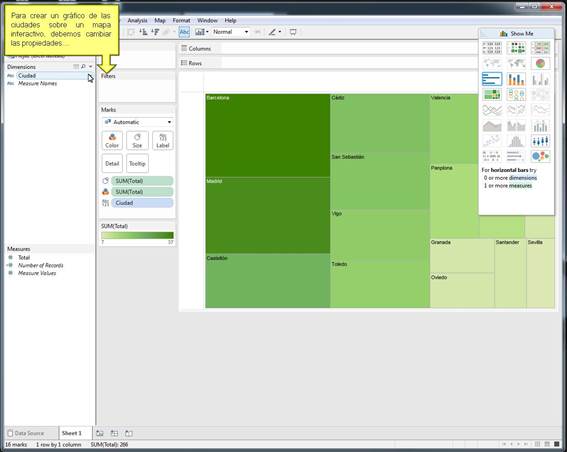This screenshot has width=567, height=452.
Task: Select continuous area chart type
Action: (492, 126)
